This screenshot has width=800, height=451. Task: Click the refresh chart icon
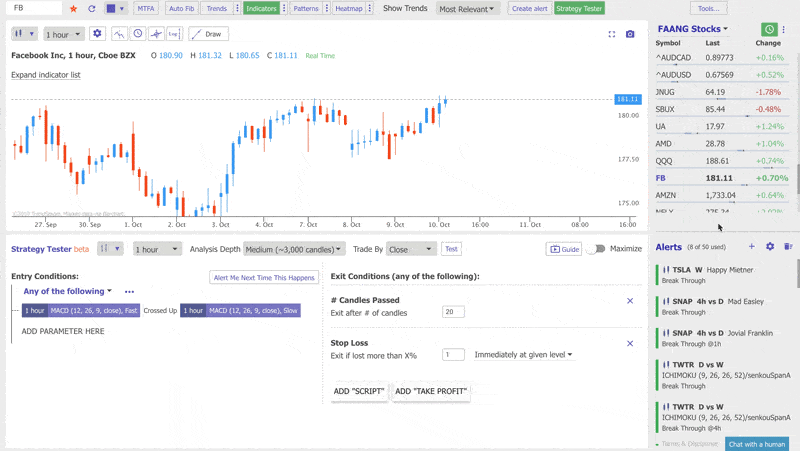(92, 9)
